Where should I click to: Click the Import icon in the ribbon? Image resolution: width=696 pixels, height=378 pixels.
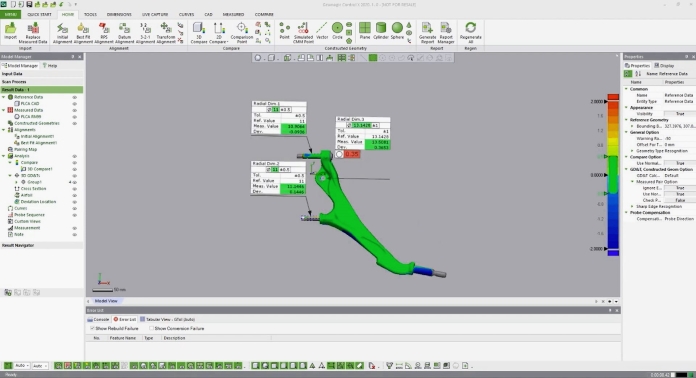point(10,32)
